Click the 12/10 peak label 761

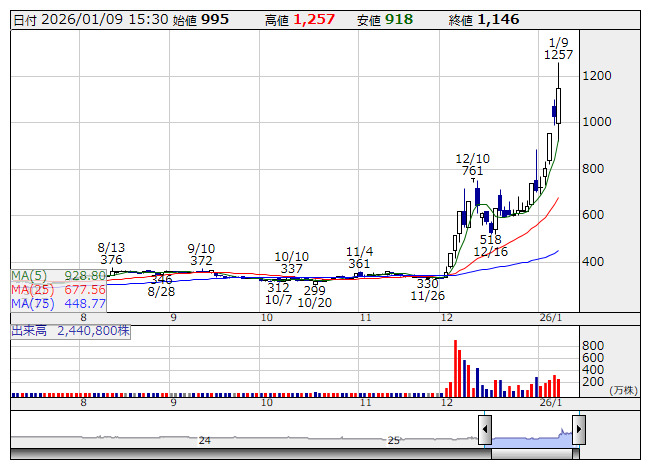click(472, 165)
